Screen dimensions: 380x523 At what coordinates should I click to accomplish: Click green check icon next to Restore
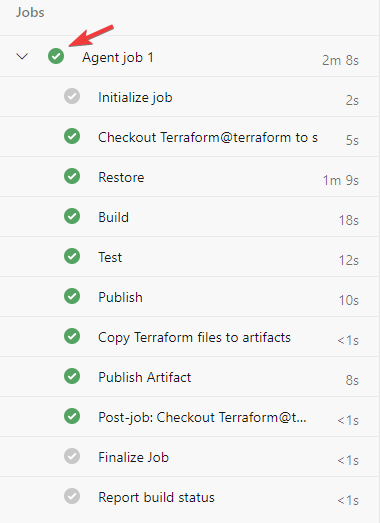[x=72, y=176]
